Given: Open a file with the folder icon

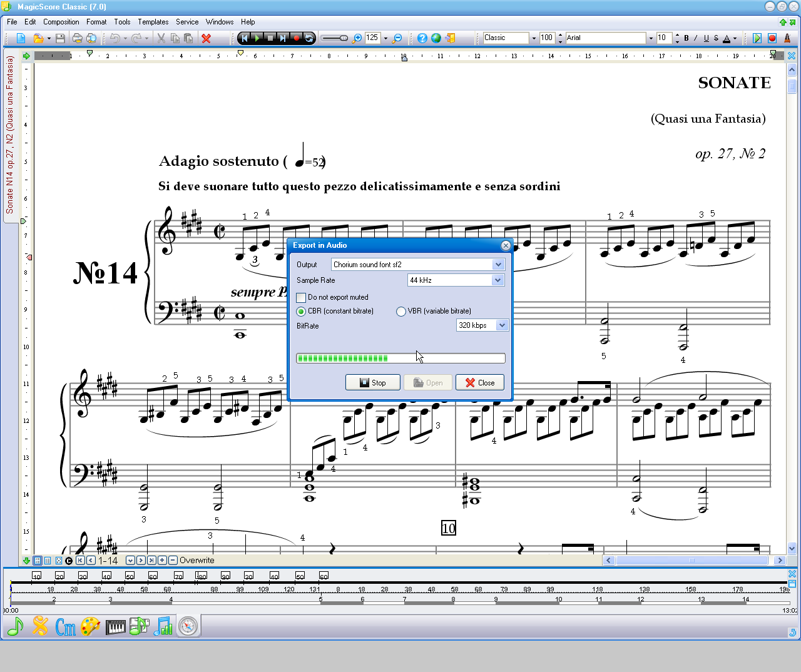Looking at the screenshot, I should (38, 38).
